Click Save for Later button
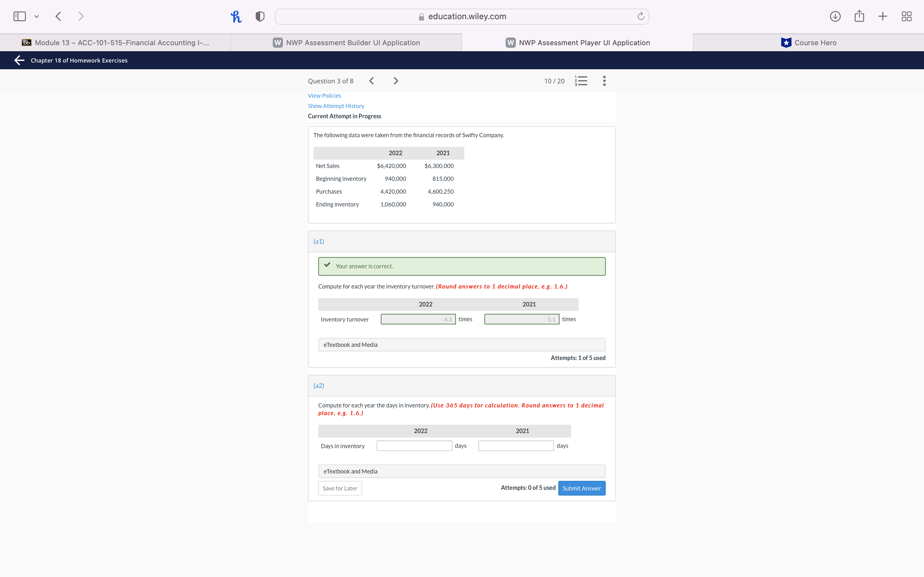 point(340,488)
